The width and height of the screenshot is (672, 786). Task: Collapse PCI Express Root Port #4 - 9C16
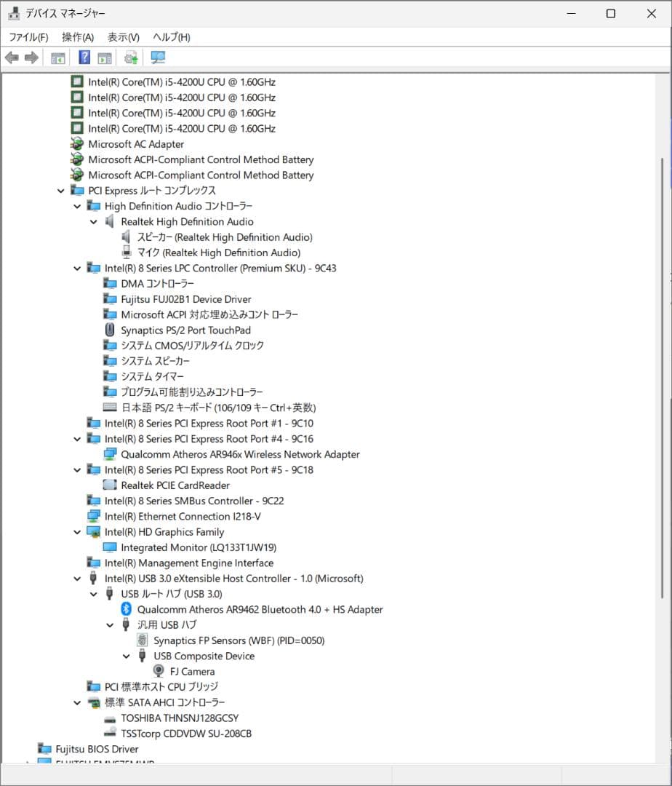77,439
